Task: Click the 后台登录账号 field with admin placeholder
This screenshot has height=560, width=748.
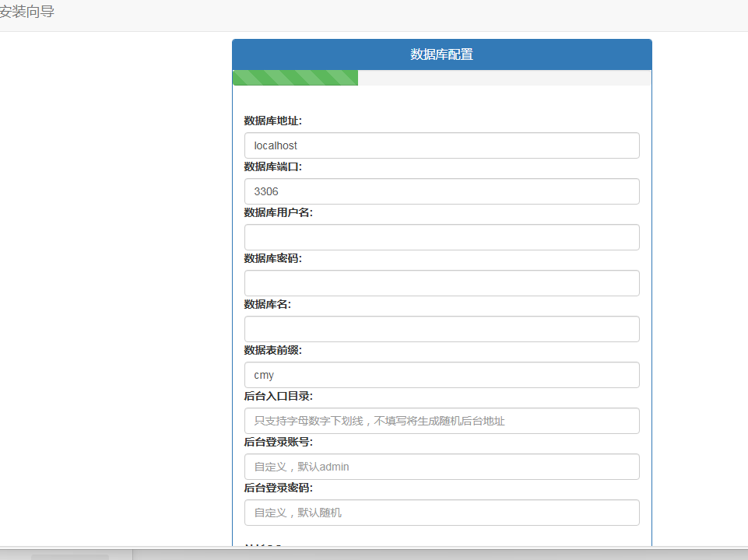Action: [x=442, y=467]
